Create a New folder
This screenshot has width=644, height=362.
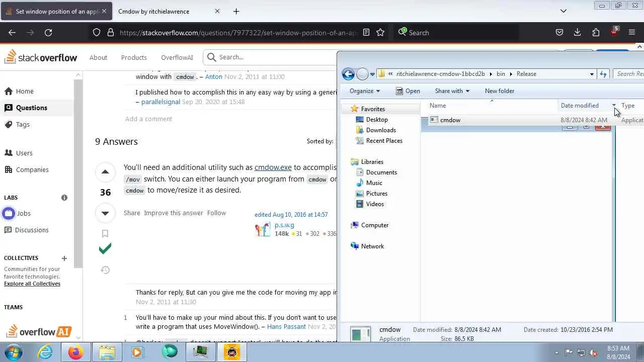(500, 91)
